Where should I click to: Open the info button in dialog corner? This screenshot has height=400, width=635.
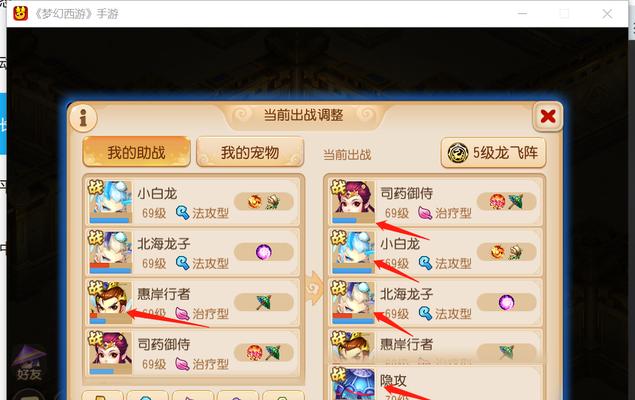point(83,117)
